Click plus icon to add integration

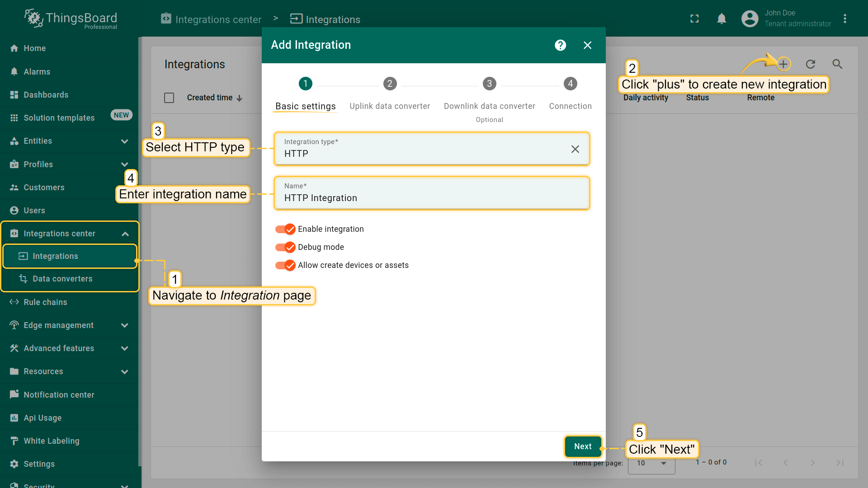(783, 64)
